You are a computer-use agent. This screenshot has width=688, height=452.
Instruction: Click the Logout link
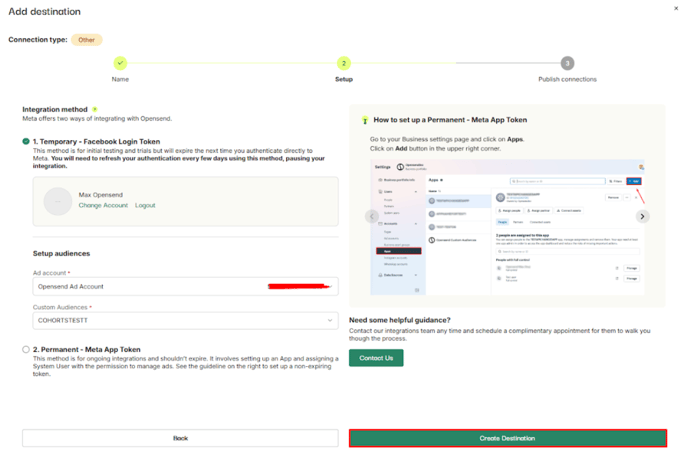click(x=145, y=205)
